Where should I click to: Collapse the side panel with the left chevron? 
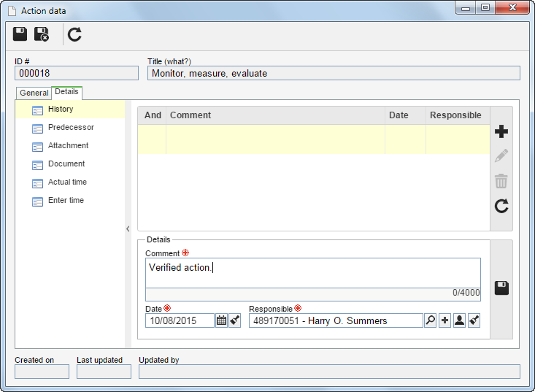(128, 229)
